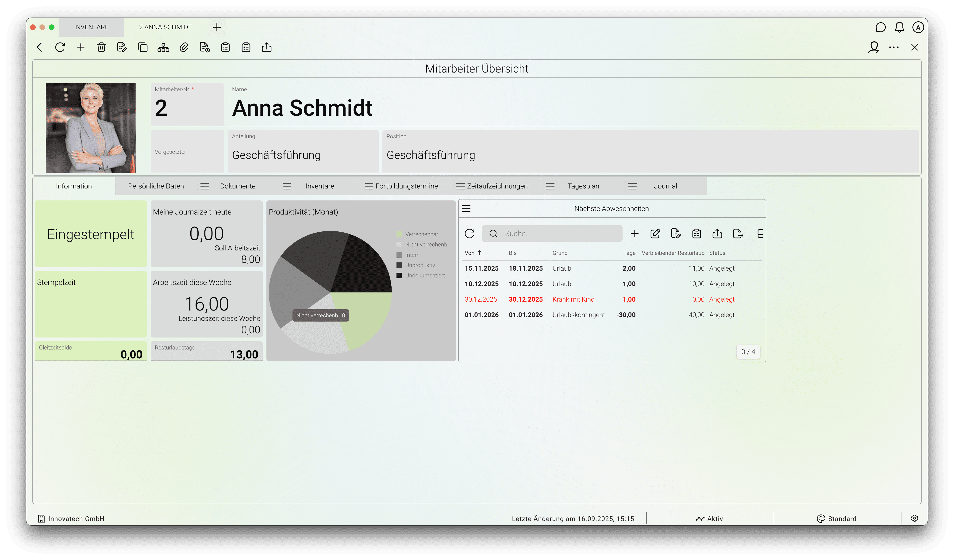
Task: Click the paperclip attachment icon
Action: [184, 47]
